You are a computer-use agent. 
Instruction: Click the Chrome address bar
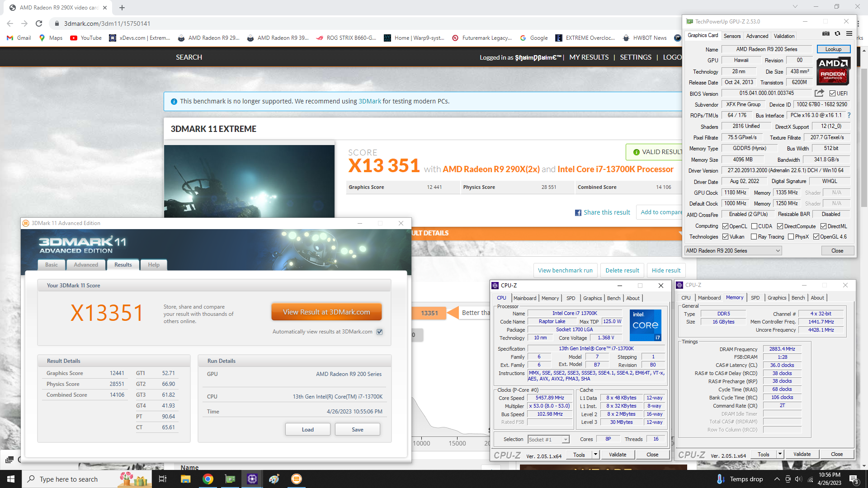362,23
